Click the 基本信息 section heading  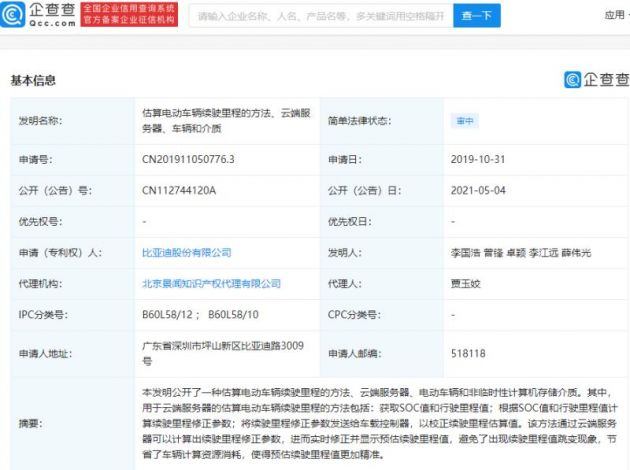pyautogui.click(x=33, y=80)
